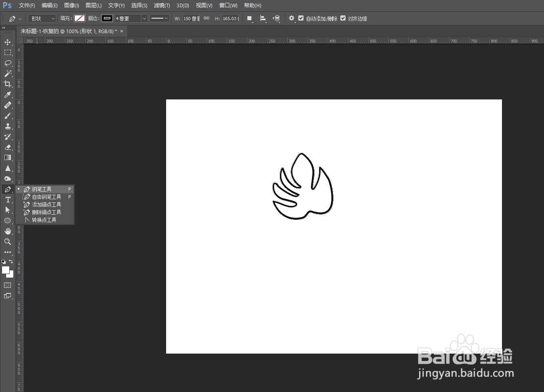544x392 pixels.
Task: Open the 视图(V) menu
Action: 204,5
